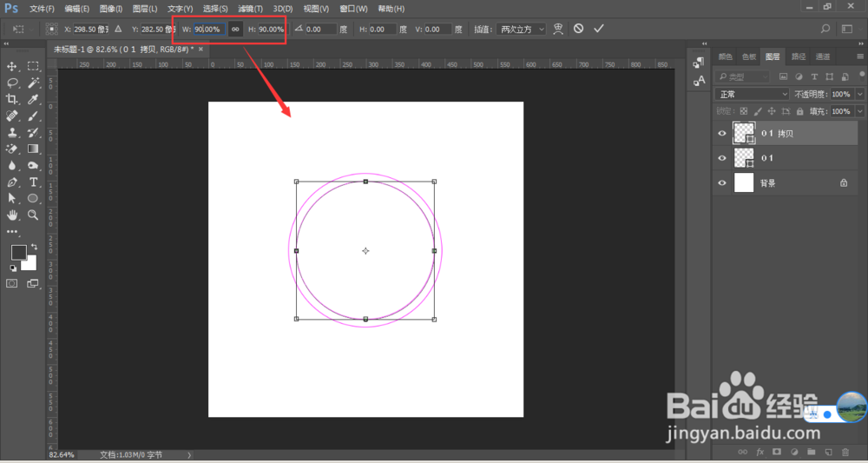Select the Path Selection tool
The image size is (868, 463).
pyautogui.click(x=11, y=198)
